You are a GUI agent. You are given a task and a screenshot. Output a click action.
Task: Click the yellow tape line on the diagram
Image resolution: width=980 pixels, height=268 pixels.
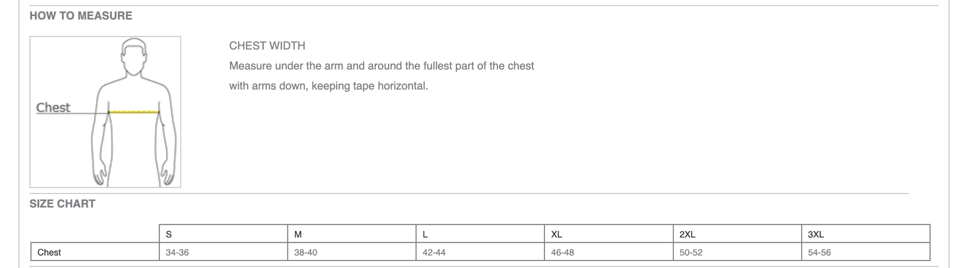tap(134, 112)
